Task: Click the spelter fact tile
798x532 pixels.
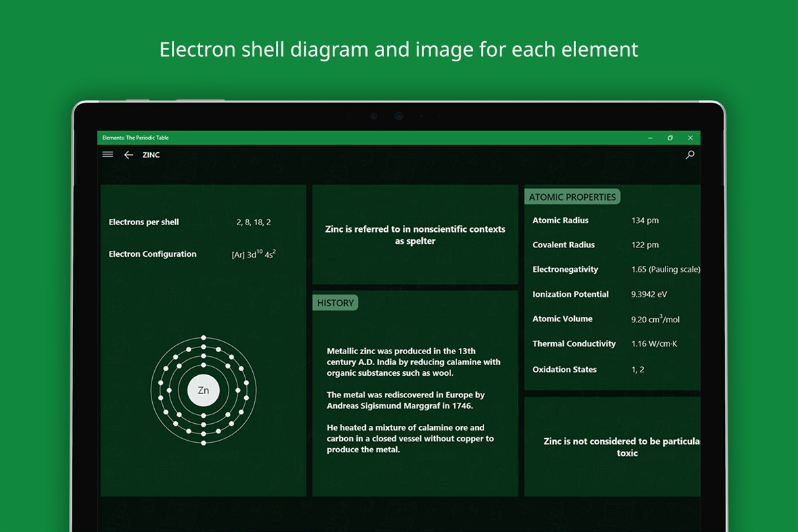Action: pos(415,235)
